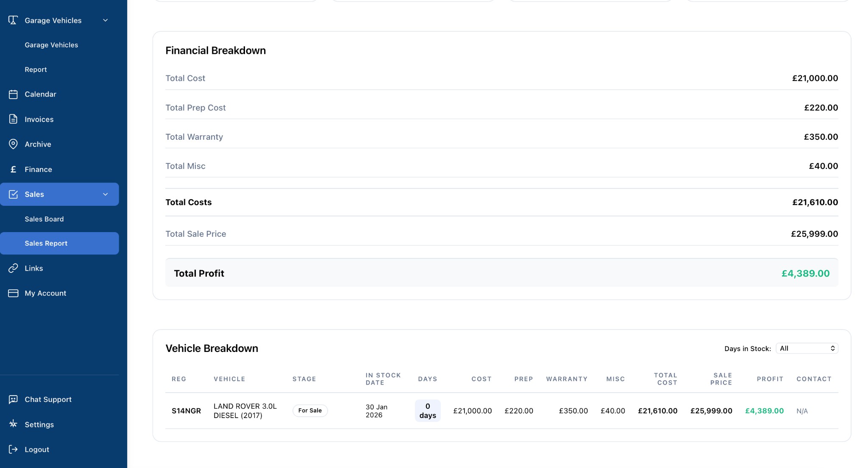Select the Sales Report submenu item
The width and height of the screenshot is (868, 468).
tap(46, 243)
